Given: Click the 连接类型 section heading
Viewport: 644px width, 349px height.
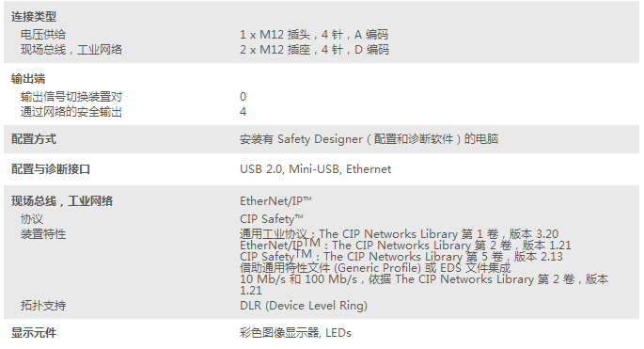Looking at the screenshot, I should point(34,17).
